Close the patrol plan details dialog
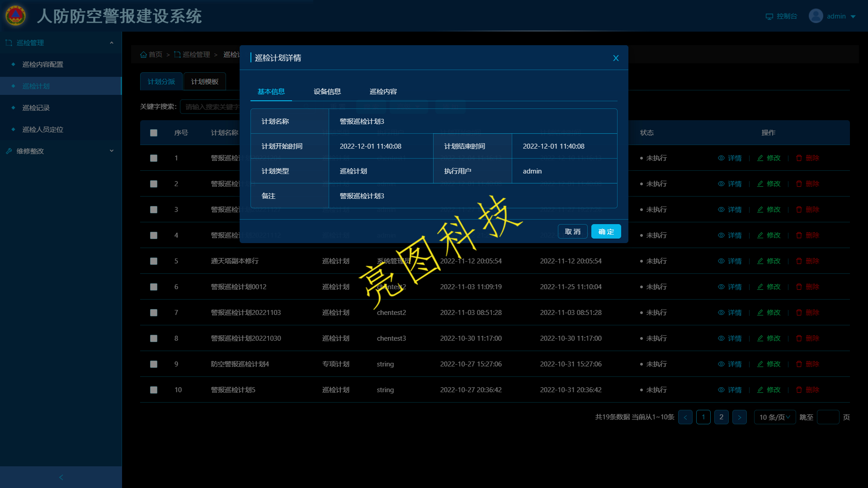This screenshot has width=868, height=488. tap(616, 58)
